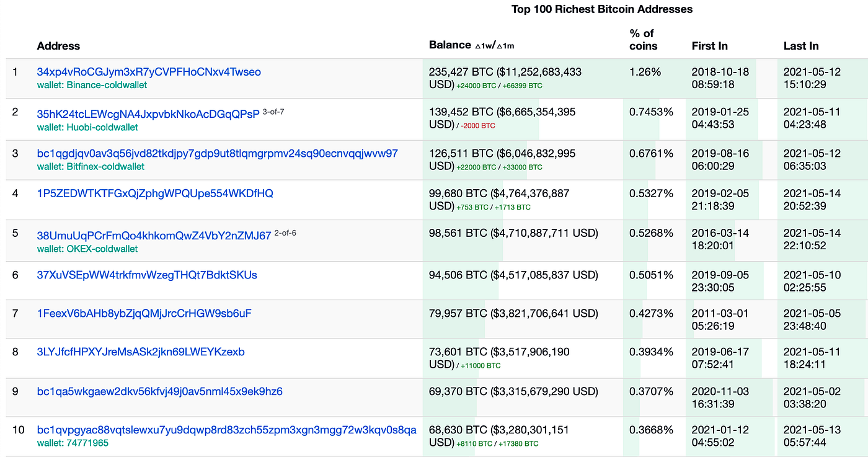The width and height of the screenshot is (868, 457).
Task: Click the 3-of-7 multisig label
Action: point(273,112)
